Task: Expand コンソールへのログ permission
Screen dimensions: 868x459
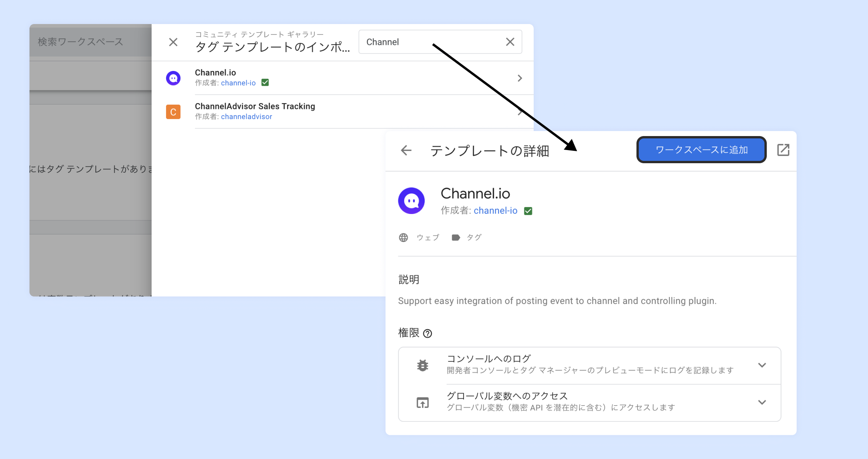Action: coord(762,365)
